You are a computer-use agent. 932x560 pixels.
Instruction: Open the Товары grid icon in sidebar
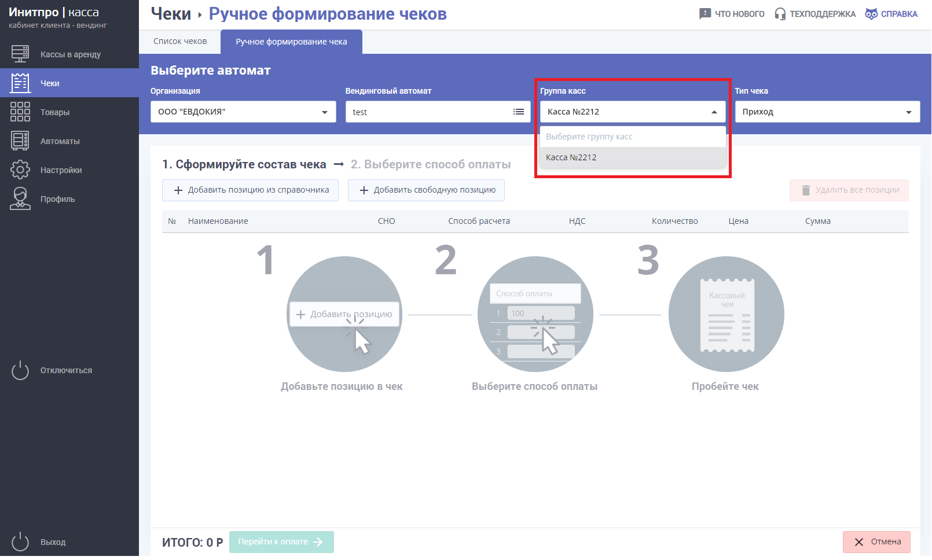click(x=20, y=112)
